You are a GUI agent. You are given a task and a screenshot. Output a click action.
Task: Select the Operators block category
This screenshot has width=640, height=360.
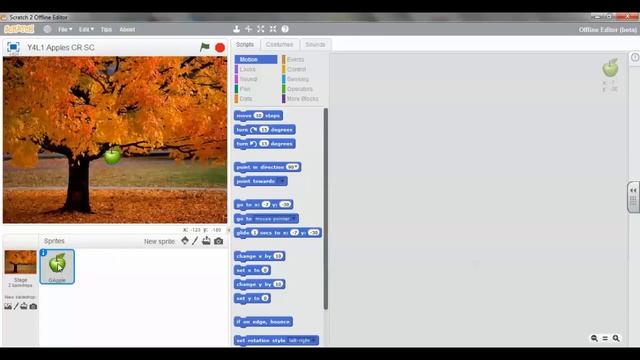tap(301, 89)
